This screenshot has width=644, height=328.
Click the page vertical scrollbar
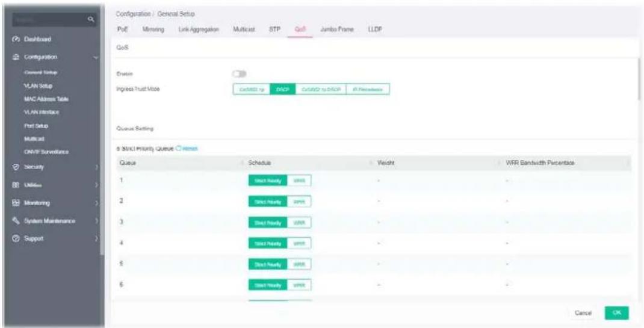click(x=638, y=79)
